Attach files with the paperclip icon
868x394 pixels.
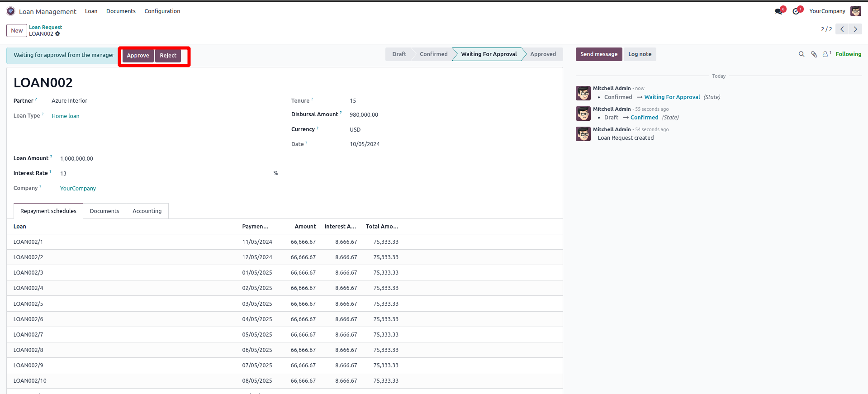click(814, 54)
